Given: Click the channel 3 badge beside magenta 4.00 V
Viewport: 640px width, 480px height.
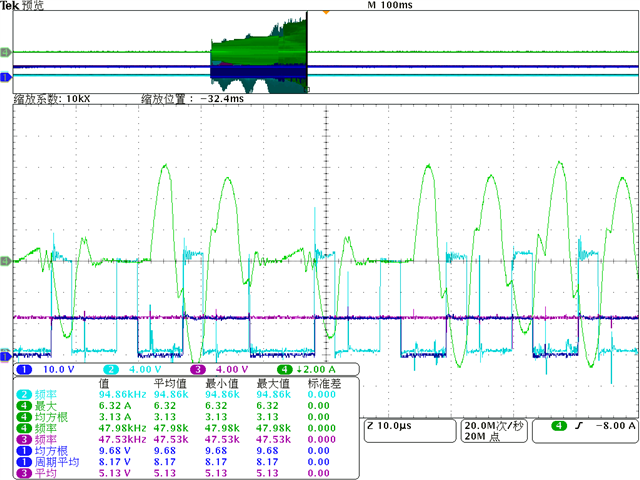Looking at the screenshot, I should pos(198,370).
